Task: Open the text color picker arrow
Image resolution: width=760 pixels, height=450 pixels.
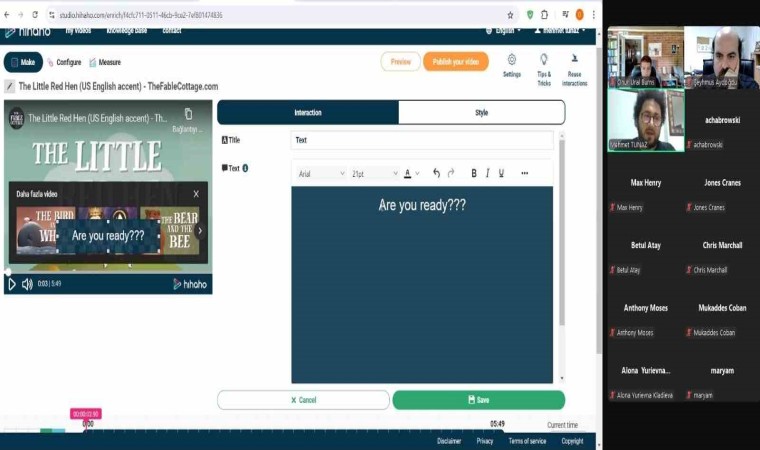Action: tap(417, 173)
